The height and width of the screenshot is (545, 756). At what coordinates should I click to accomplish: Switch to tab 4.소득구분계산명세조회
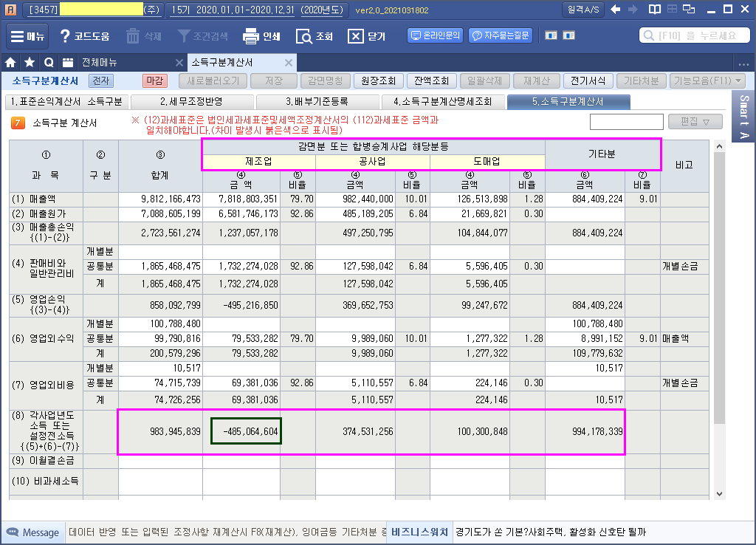[442, 102]
